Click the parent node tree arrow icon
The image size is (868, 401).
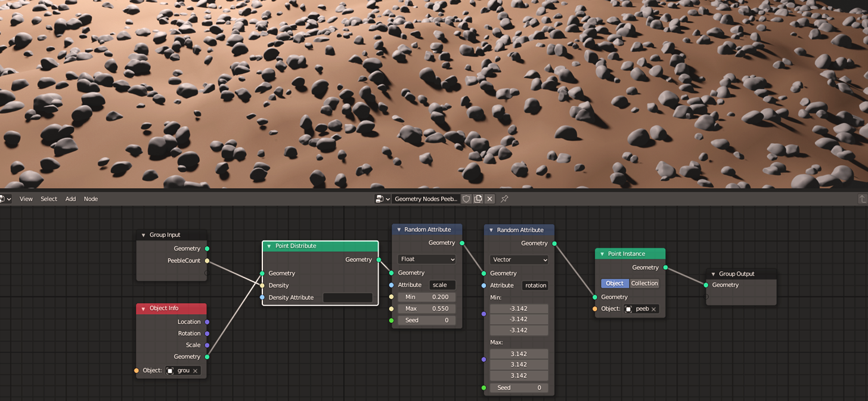pyautogui.click(x=862, y=199)
